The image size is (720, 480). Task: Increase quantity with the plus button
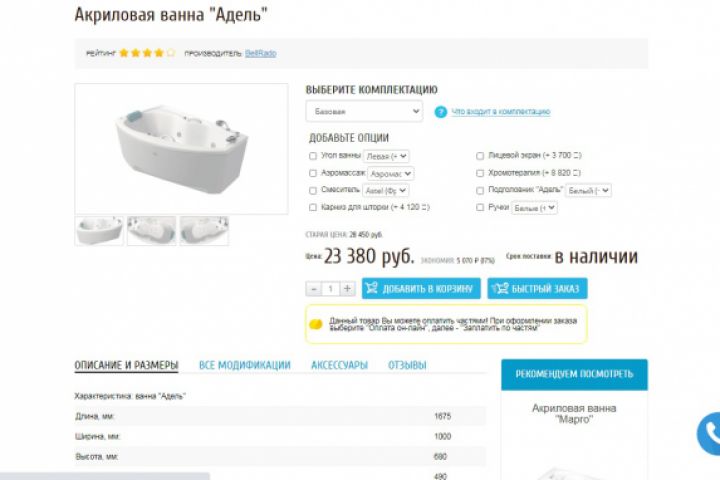click(347, 288)
